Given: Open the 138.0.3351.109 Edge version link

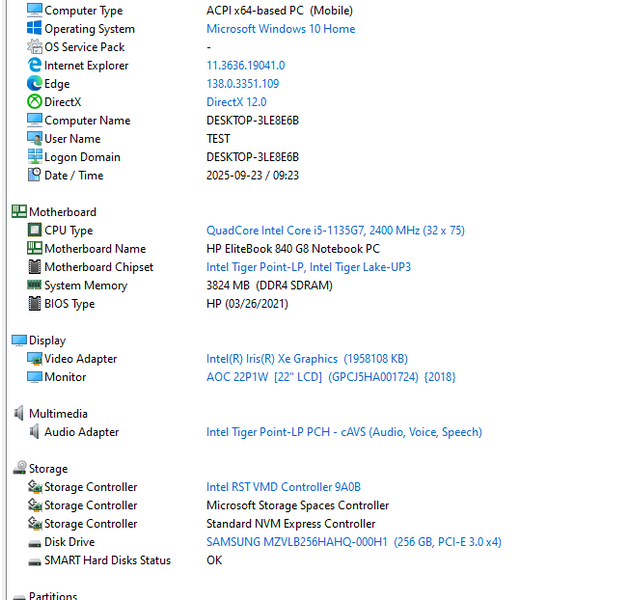Looking at the screenshot, I should tap(242, 84).
